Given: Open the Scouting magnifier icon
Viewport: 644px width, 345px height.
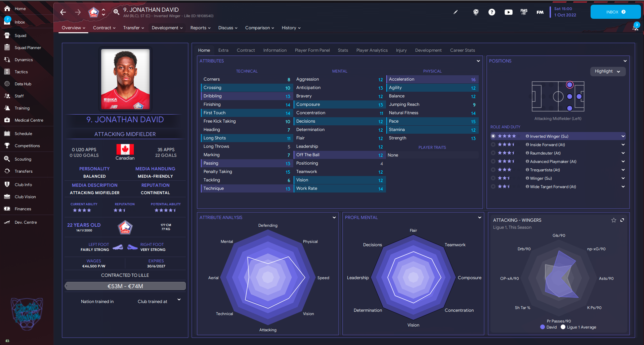Looking at the screenshot, I should pos(7,159).
